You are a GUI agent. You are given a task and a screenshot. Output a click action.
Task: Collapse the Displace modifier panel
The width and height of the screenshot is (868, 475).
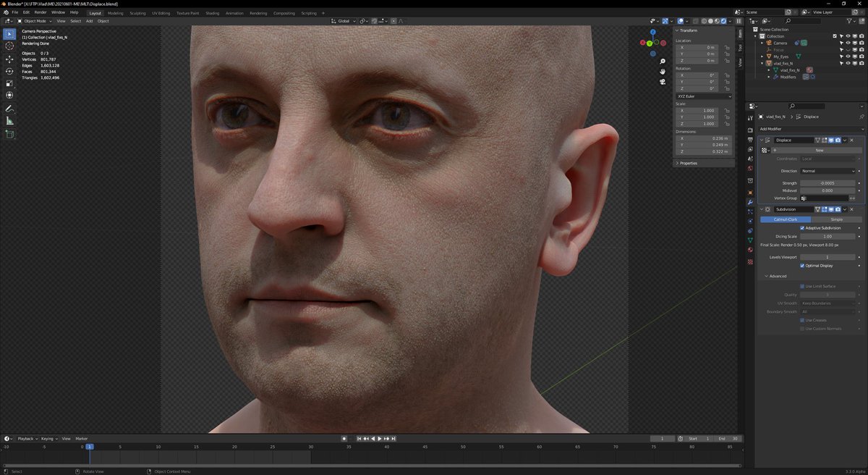click(x=762, y=140)
